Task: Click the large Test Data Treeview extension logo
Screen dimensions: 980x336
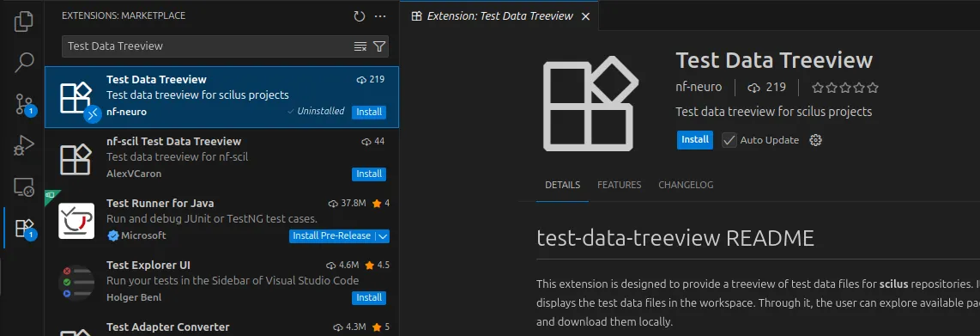Action: 590,104
